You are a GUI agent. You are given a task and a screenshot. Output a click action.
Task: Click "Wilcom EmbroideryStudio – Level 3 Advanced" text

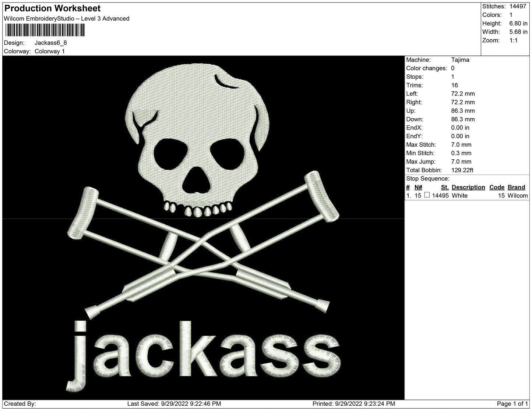tap(67, 19)
